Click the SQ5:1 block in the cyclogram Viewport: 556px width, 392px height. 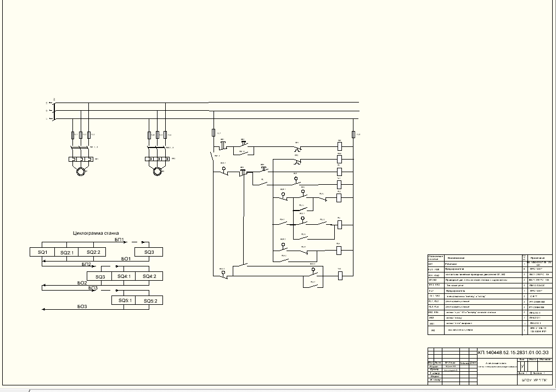coord(125,300)
